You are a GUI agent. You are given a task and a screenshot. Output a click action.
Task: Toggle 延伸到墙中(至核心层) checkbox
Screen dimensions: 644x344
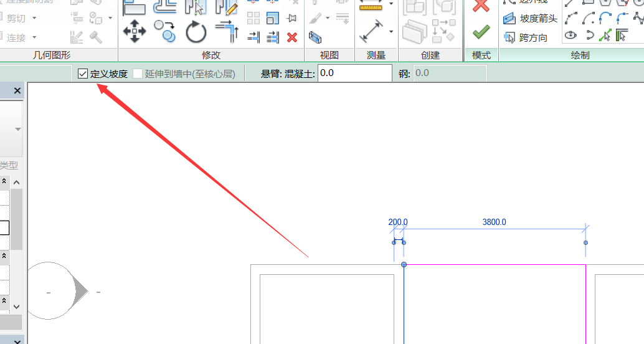pos(138,74)
